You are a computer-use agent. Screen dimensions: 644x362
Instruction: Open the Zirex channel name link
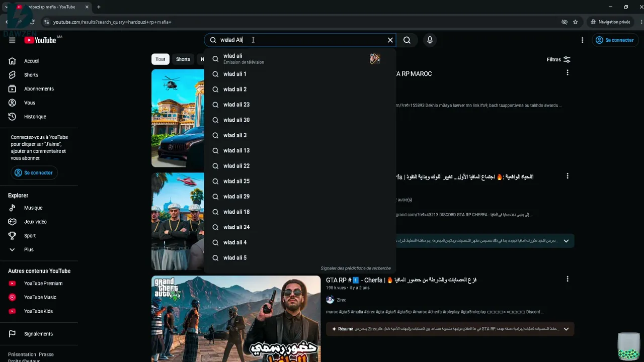pyautogui.click(x=341, y=300)
